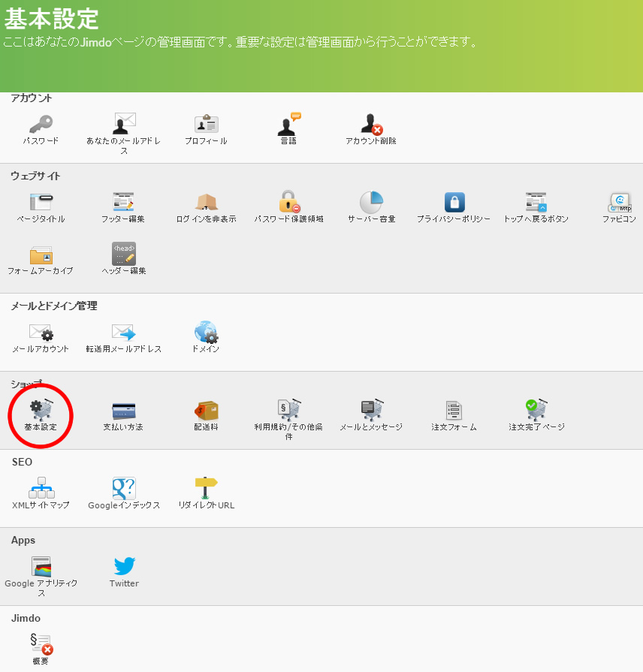The width and height of the screenshot is (643, 672).
Task: Open the フッター編集 icon
Action: tap(123, 202)
